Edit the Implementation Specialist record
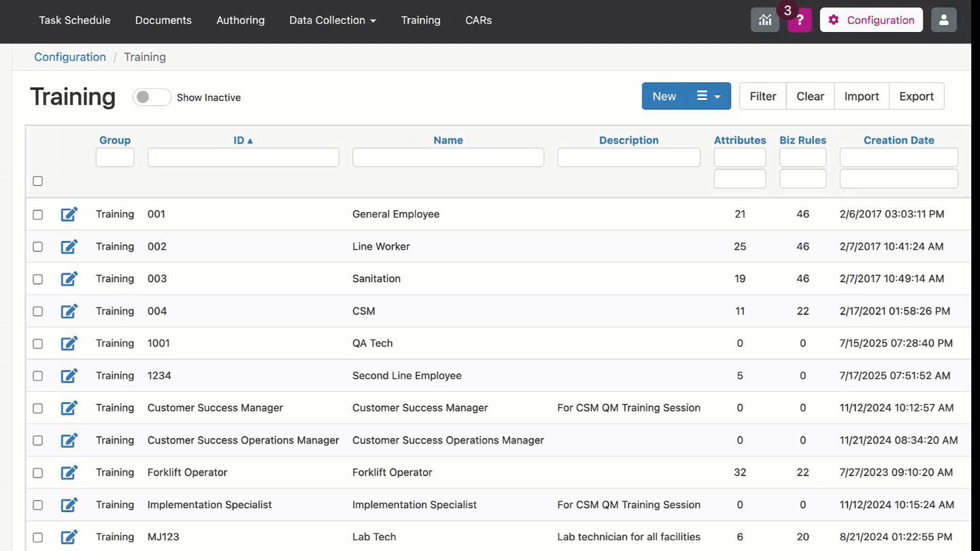 [69, 505]
